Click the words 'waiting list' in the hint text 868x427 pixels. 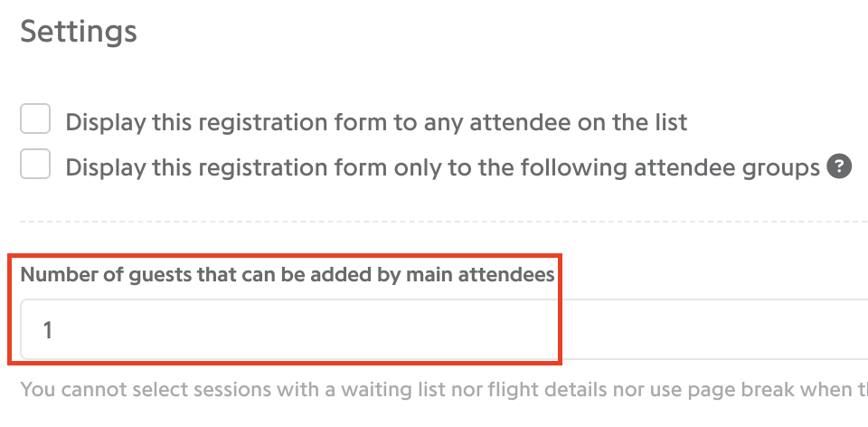pos(393,389)
